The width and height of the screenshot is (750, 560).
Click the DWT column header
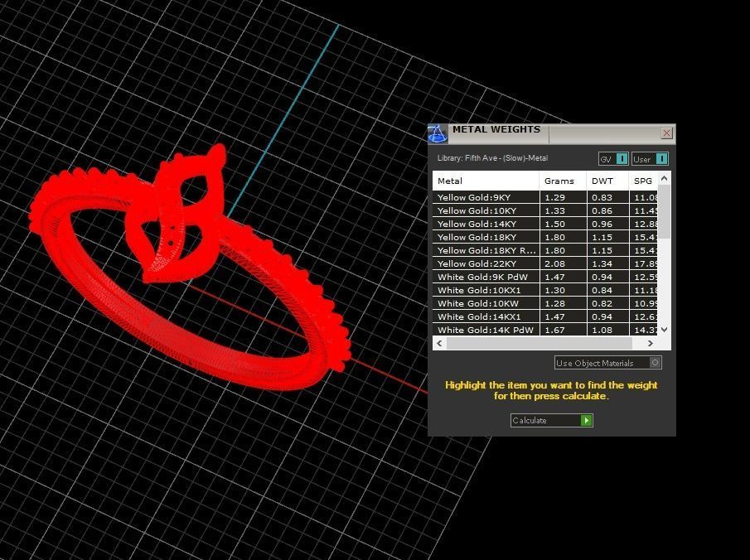[x=607, y=181]
